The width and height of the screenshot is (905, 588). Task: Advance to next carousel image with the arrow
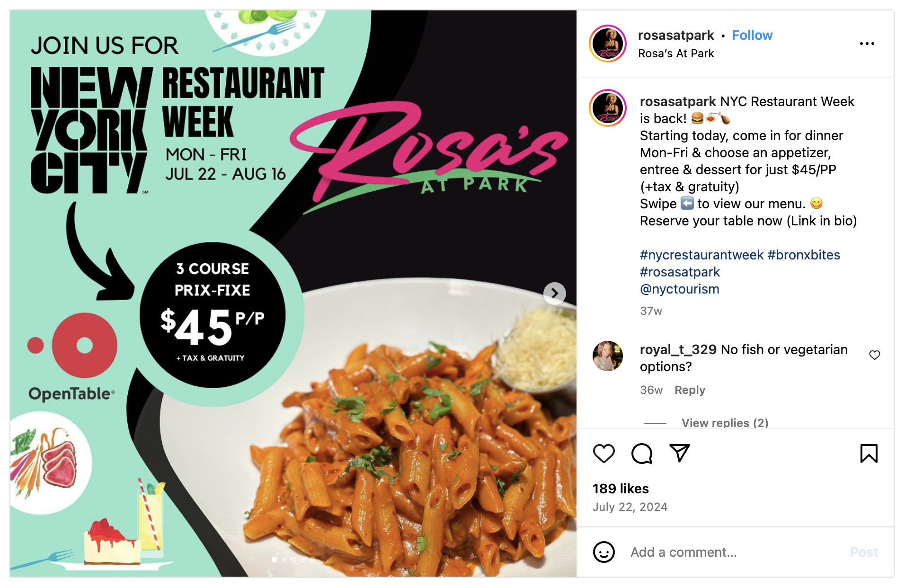(554, 294)
